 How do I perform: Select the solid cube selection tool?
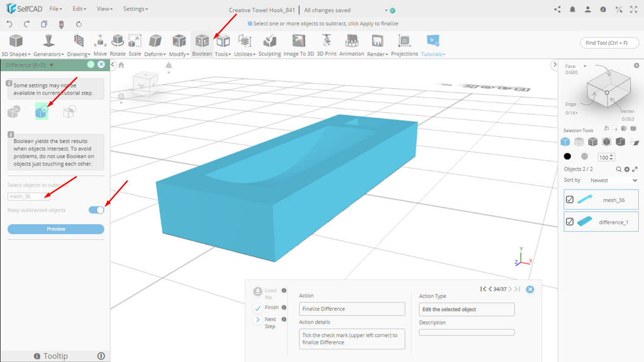[x=565, y=142]
